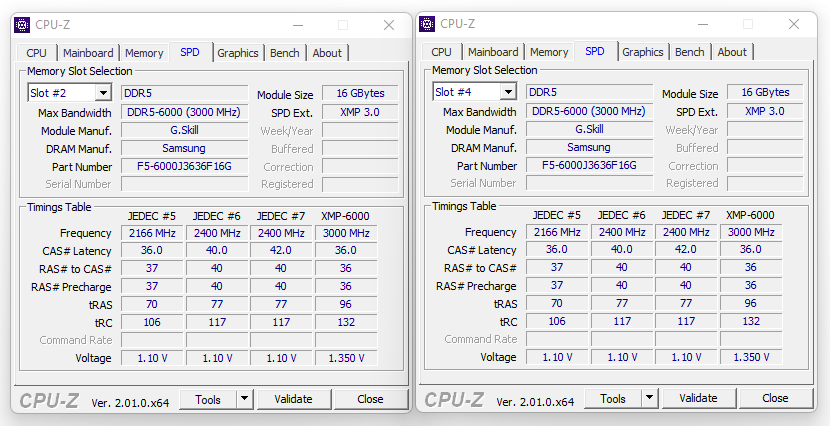Image resolution: width=830 pixels, height=426 pixels.
Task: Click the Close button in right window
Action: 775,398
